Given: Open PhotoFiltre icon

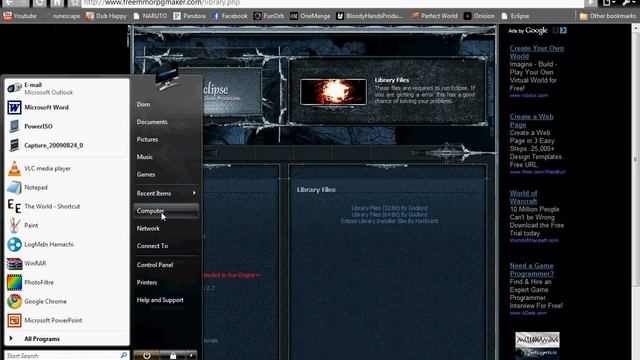Looking at the screenshot, I should point(14,282).
